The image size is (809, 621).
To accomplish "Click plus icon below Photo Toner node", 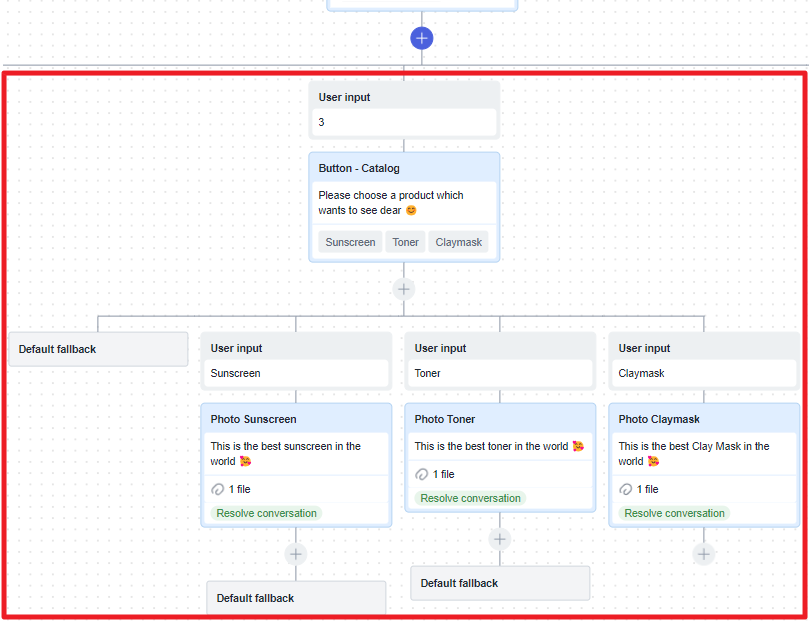I will point(499,540).
